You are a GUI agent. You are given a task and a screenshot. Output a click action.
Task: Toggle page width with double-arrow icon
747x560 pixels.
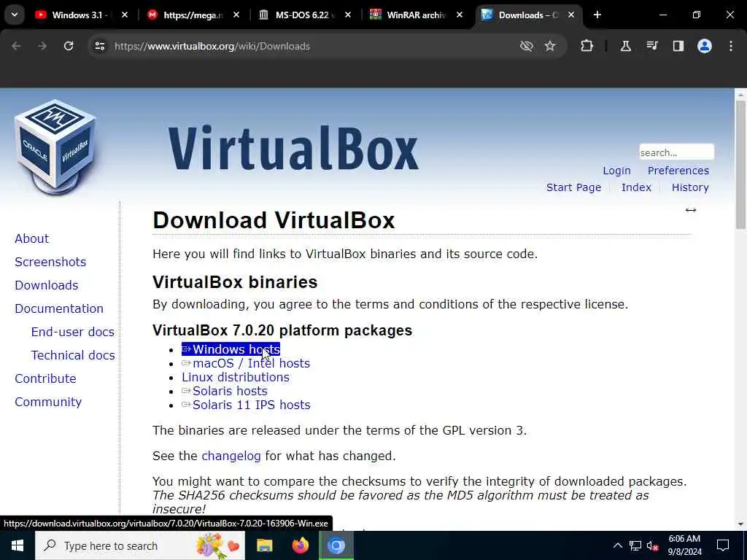pyautogui.click(x=691, y=210)
